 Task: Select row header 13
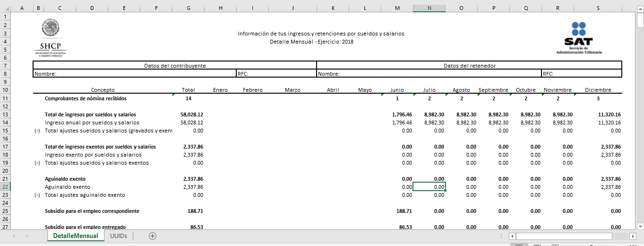[5, 114]
